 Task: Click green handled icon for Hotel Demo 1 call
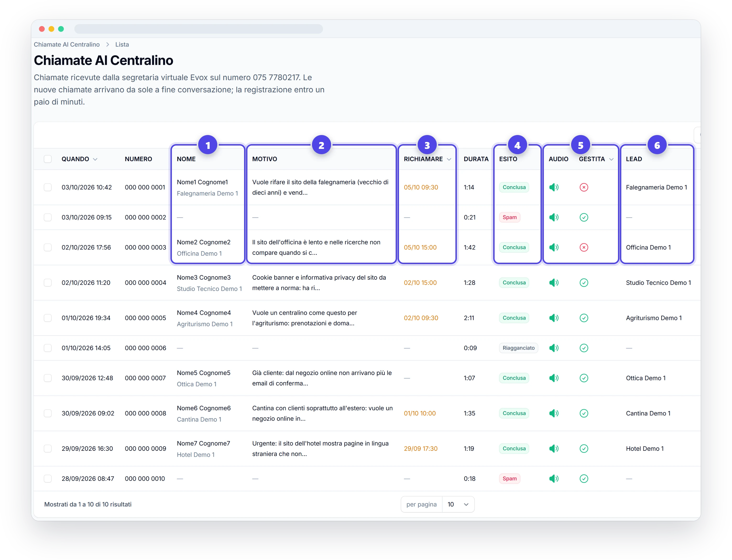[x=584, y=449]
